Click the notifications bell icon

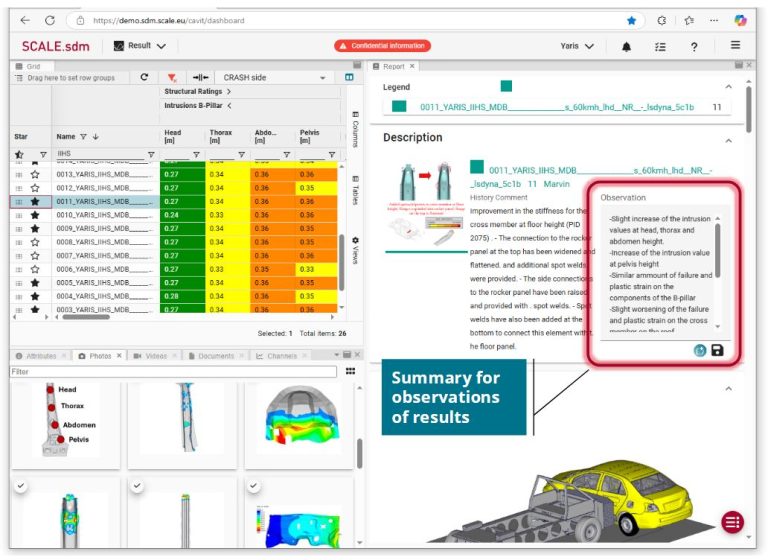(626, 46)
